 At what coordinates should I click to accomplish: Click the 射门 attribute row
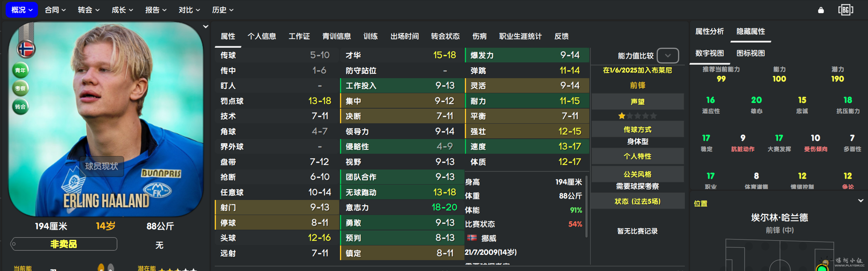[277, 207]
